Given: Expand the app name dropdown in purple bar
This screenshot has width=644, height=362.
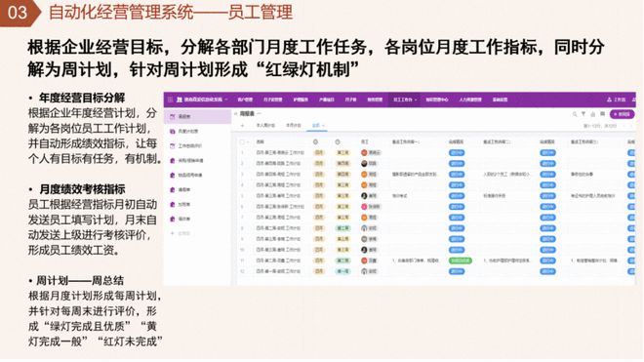Looking at the screenshot, I should (226, 100).
